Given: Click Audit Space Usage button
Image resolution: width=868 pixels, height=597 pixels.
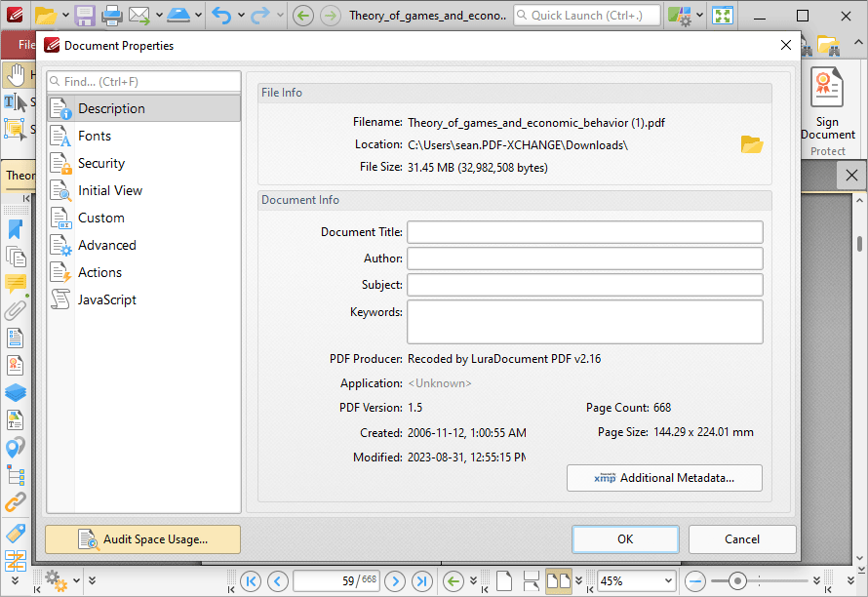Looking at the screenshot, I should click(142, 539).
